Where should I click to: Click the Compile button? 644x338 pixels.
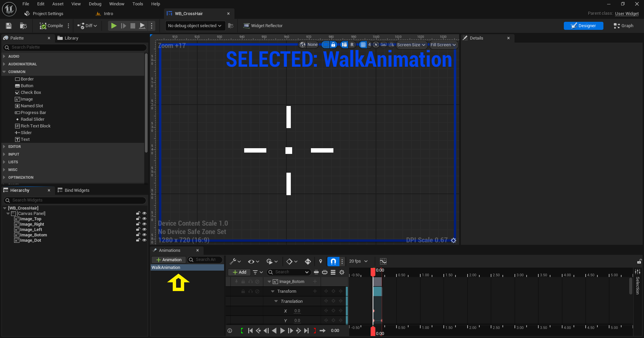pos(51,26)
